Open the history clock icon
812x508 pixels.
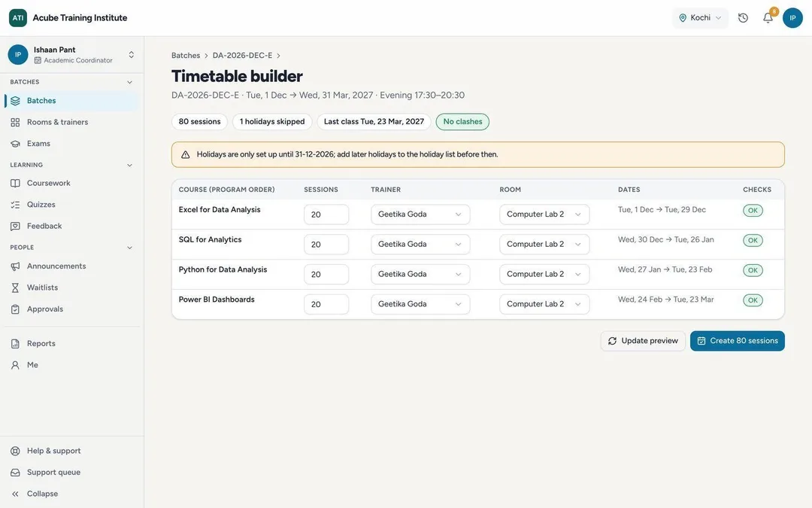pyautogui.click(x=743, y=17)
